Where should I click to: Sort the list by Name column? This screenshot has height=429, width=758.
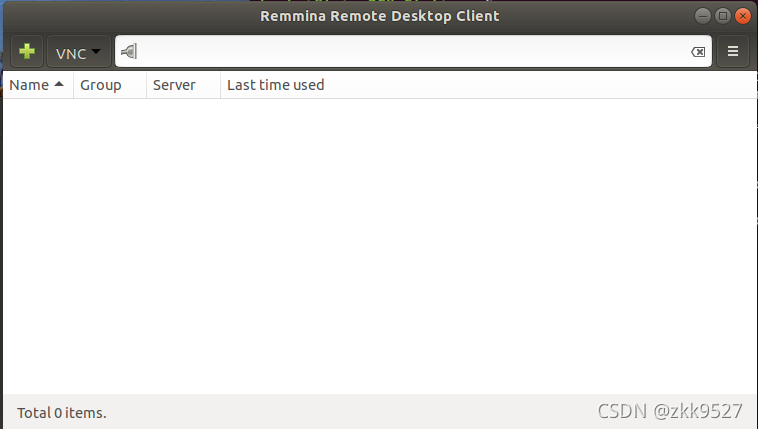tap(38, 85)
